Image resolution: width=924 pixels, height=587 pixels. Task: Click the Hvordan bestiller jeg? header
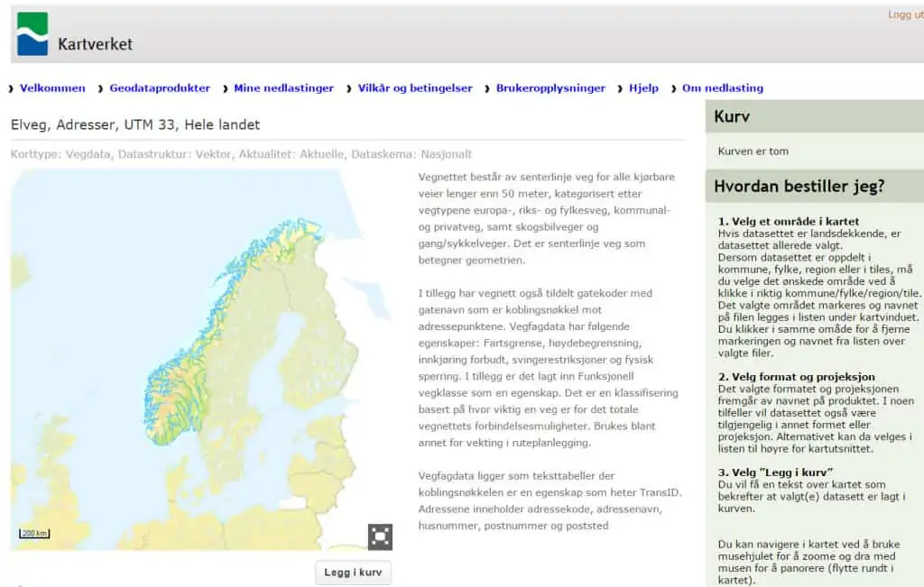pyautogui.click(x=815, y=186)
